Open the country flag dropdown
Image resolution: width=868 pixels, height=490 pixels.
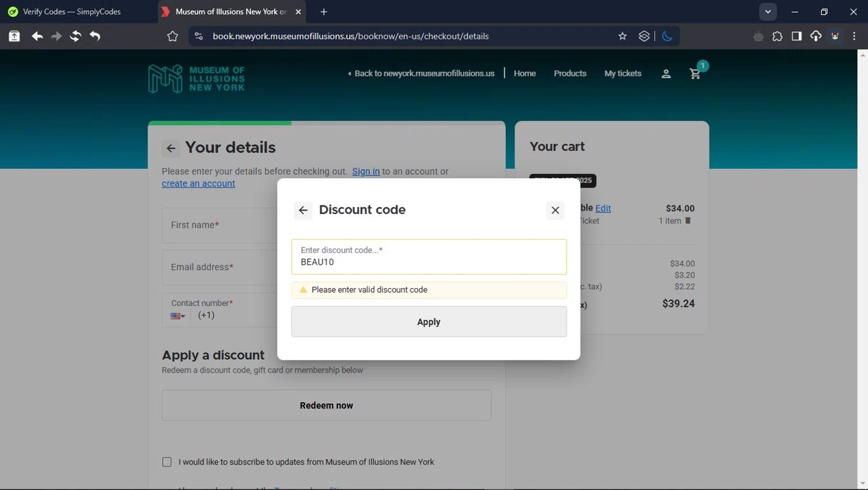click(x=178, y=316)
